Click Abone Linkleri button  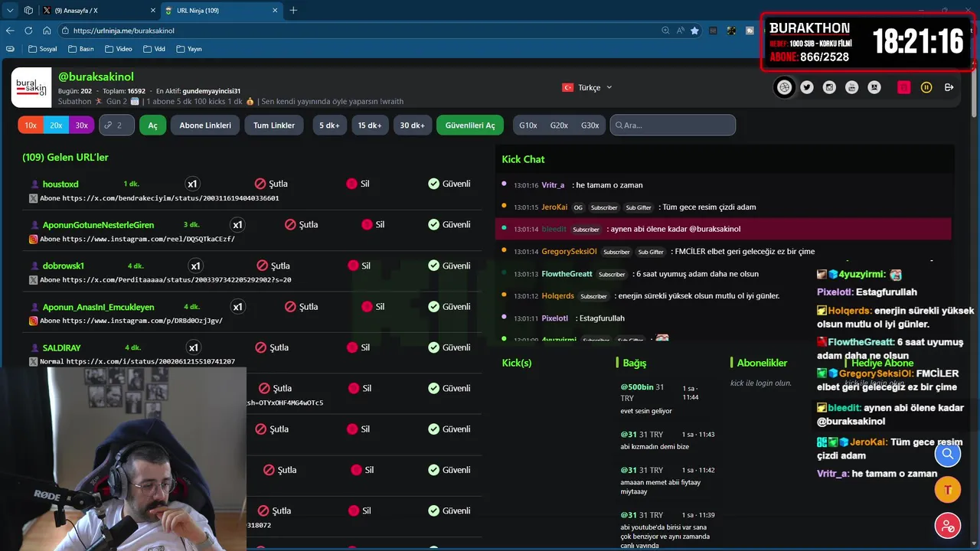(x=205, y=125)
